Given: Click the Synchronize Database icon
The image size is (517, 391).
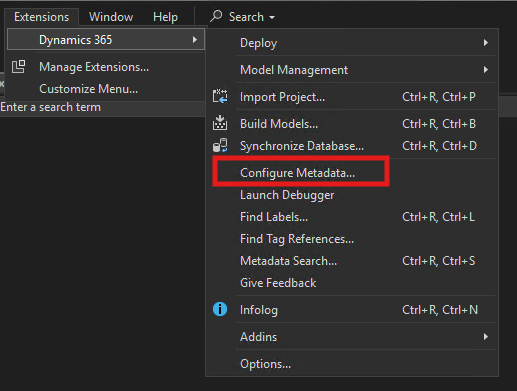Looking at the screenshot, I should [x=220, y=146].
